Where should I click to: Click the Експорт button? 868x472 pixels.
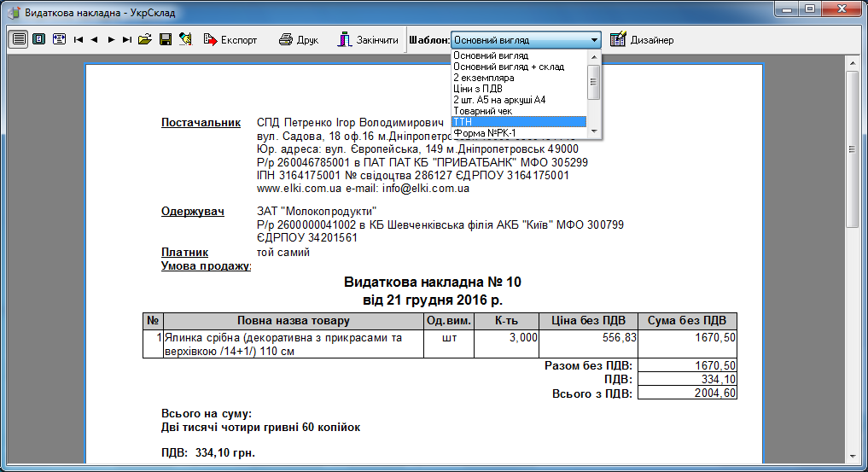230,40
